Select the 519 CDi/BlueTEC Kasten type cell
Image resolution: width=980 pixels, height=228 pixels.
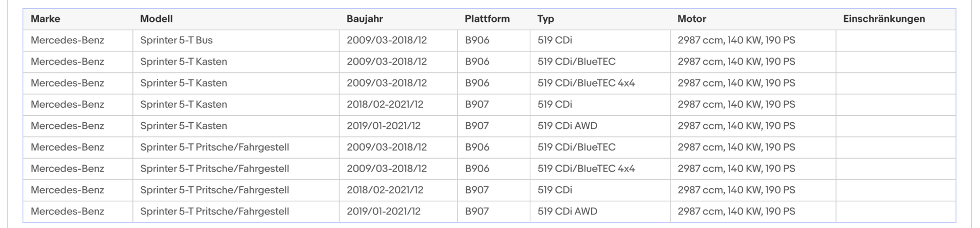click(x=600, y=62)
